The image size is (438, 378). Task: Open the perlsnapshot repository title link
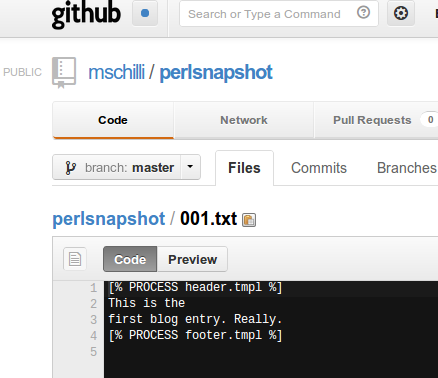point(216,73)
